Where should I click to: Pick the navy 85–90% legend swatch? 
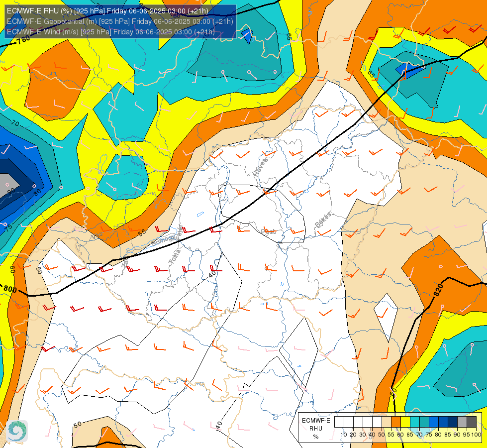click(453, 422)
